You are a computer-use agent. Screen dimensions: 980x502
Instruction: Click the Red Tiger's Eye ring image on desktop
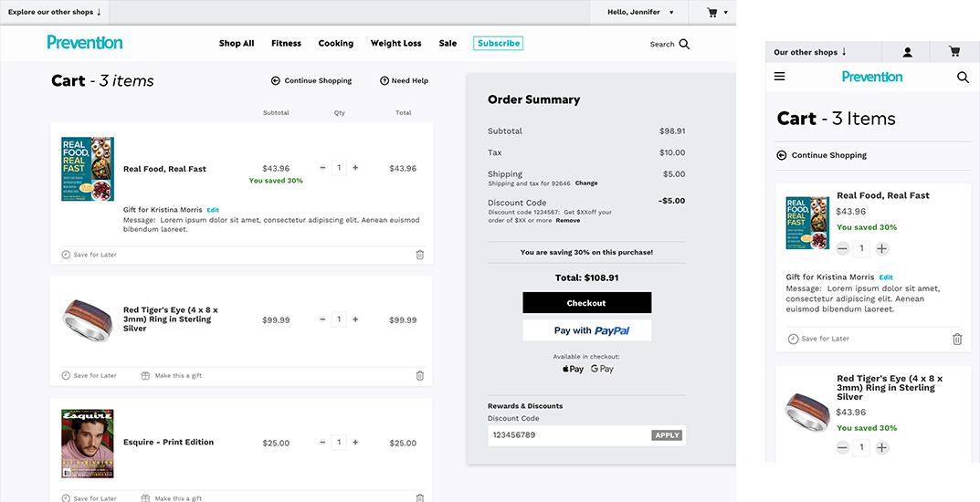point(88,320)
